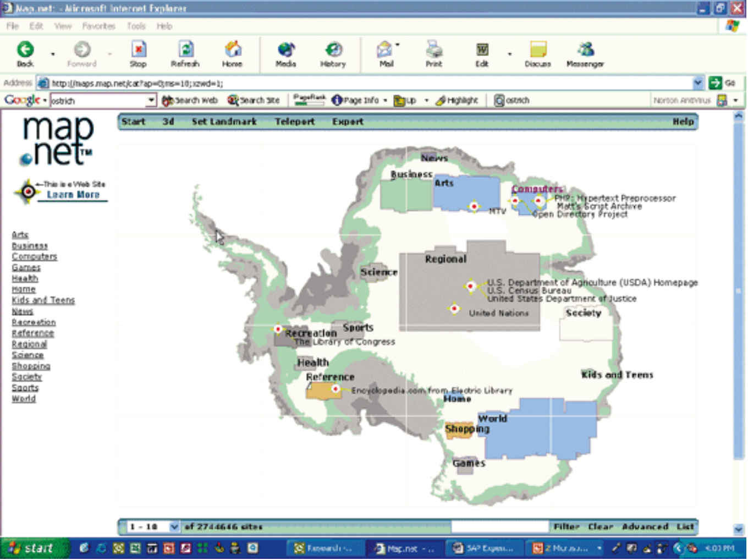This screenshot has width=748, height=560.
Task: Click Start in map.net menu bar
Action: 134,122
